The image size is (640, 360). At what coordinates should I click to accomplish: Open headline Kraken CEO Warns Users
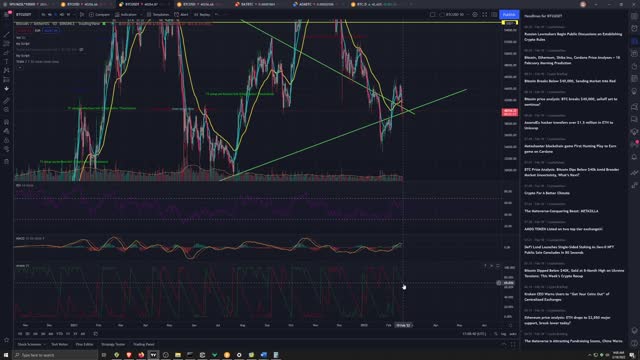[x=567, y=297]
